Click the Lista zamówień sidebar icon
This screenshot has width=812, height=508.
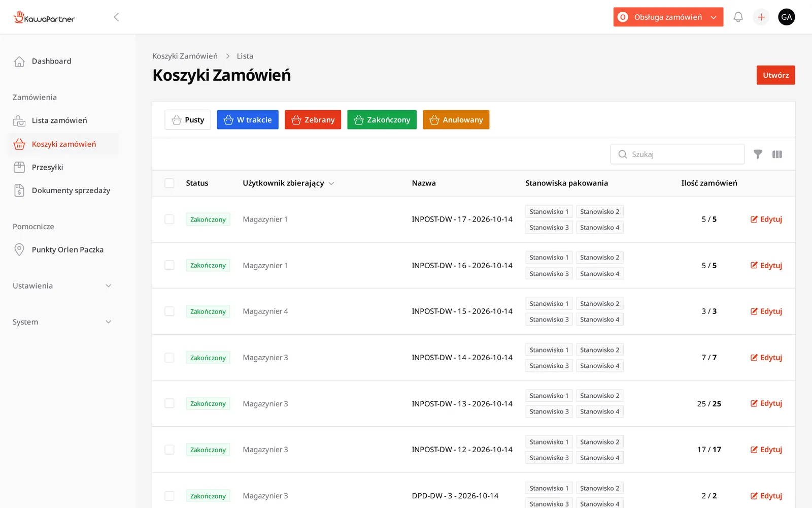(x=19, y=121)
